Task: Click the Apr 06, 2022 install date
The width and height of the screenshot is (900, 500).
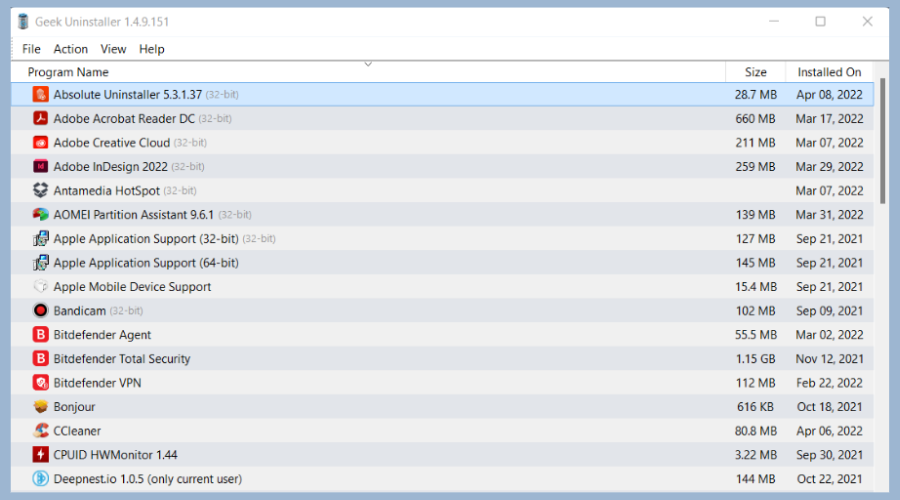Action: pyautogui.click(x=829, y=431)
